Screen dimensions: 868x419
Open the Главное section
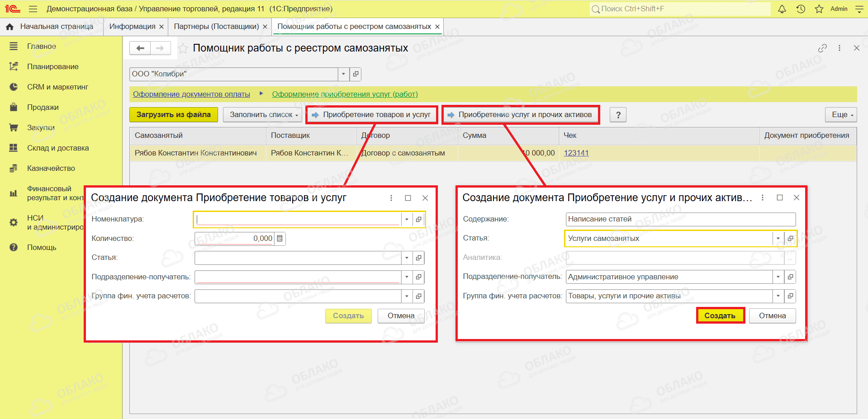tap(42, 46)
